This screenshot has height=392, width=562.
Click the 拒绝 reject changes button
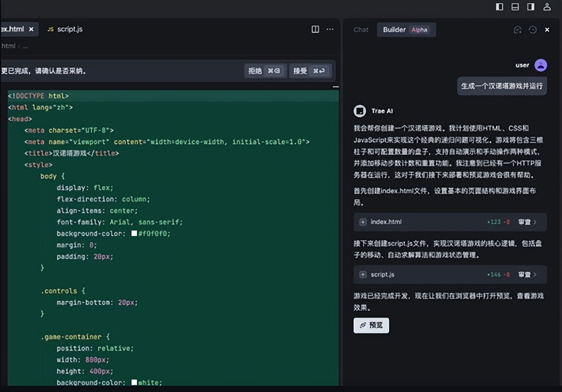[x=265, y=72]
